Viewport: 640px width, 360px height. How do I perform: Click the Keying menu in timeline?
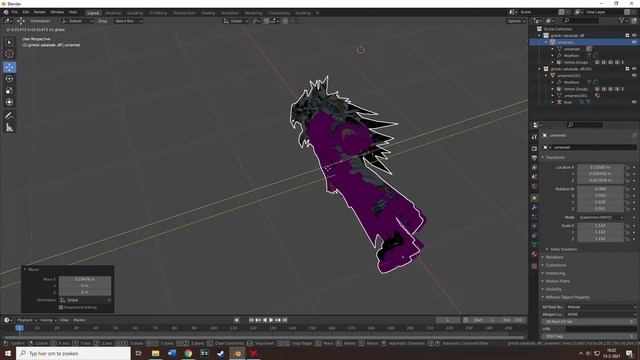(x=48, y=320)
